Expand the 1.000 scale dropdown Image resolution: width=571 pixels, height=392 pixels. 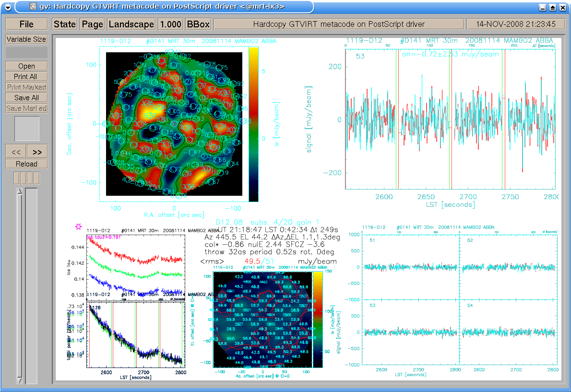170,24
